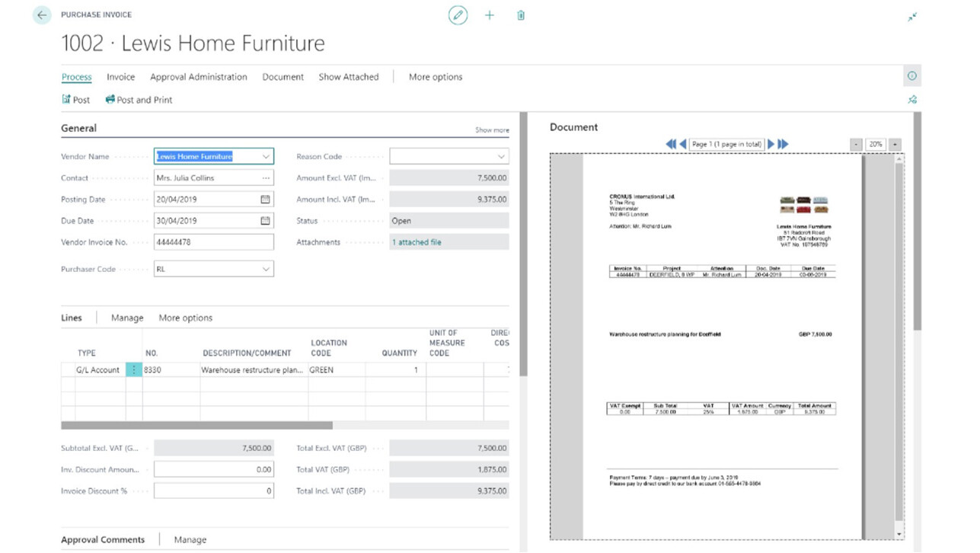Image resolution: width=980 pixels, height=553 pixels.
Task: Go to next document page
Action: (x=771, y=144)
